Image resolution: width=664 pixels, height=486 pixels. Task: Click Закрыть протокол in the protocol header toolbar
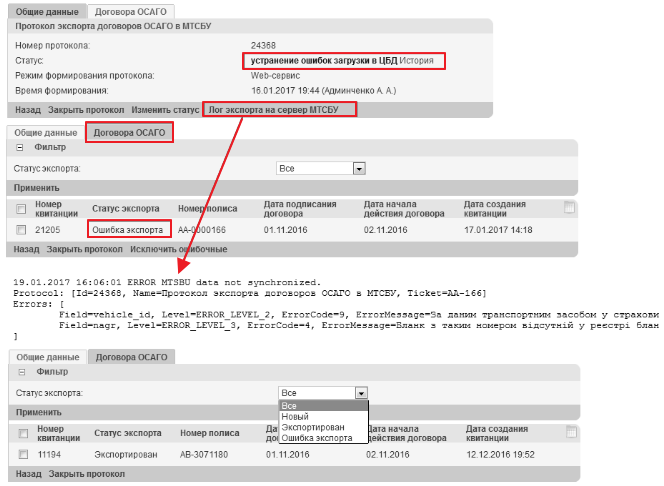point(86,110)
